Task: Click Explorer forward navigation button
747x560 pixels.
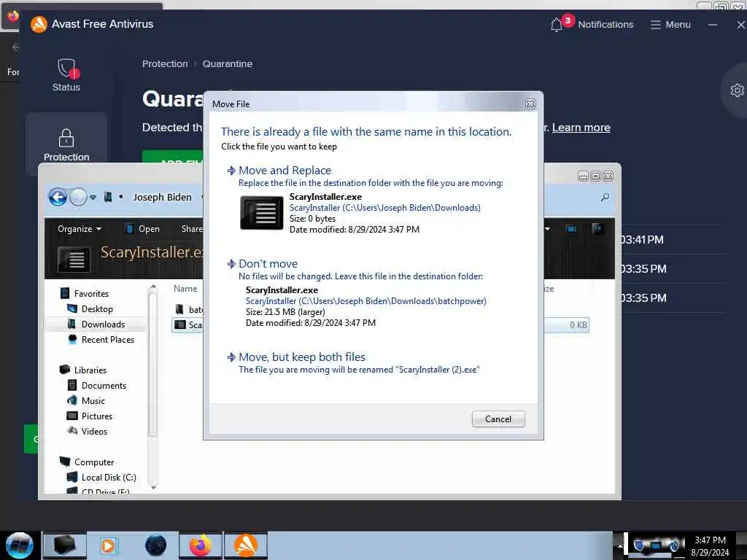Action: click(x=79, y=197)
